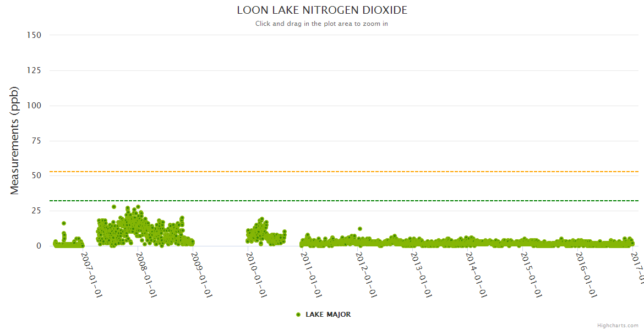Click the 75 label on the y-axis
644x330 pixels.
click(36, 141)
